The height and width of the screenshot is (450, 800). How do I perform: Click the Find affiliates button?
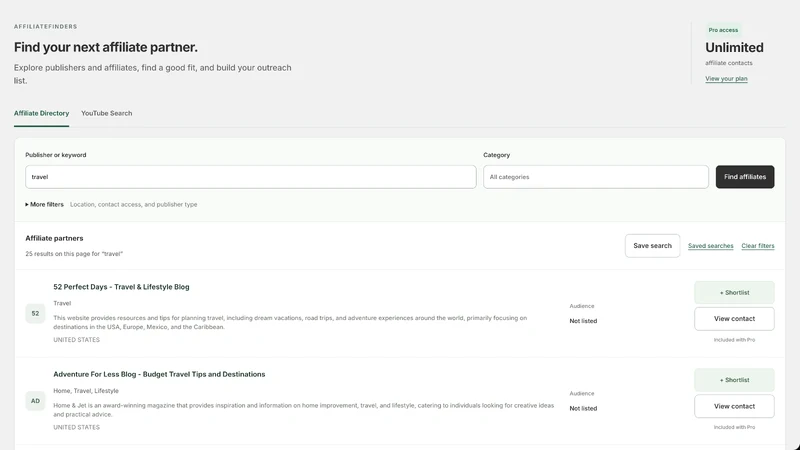(x=745, y=177)
